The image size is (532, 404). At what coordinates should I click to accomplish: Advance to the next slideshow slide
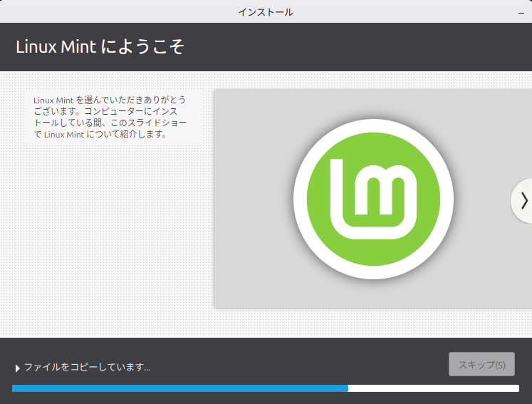coord(523,200)
